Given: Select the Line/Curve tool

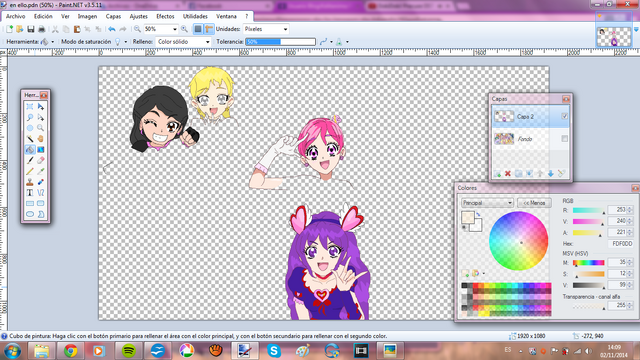Looking at the screenshot, I should tap(41, 192).
